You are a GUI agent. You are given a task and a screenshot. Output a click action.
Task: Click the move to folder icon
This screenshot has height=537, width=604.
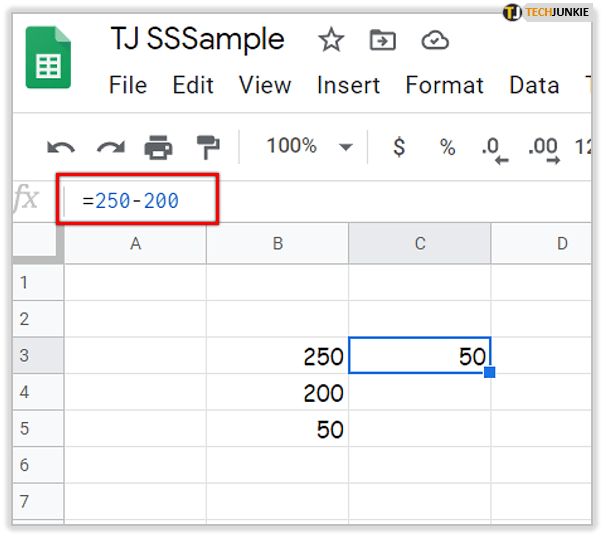382,40
